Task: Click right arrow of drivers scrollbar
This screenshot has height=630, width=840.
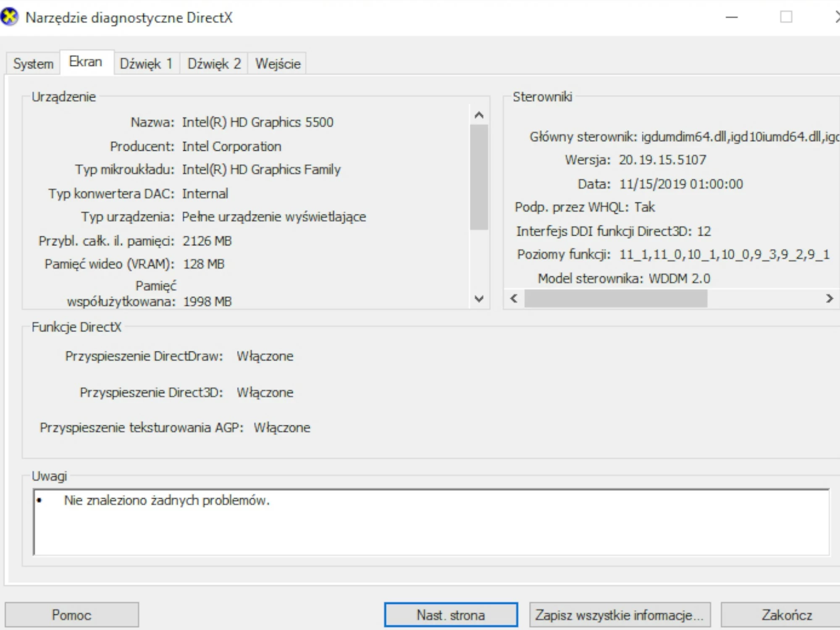Action: (x=829, y=299)
